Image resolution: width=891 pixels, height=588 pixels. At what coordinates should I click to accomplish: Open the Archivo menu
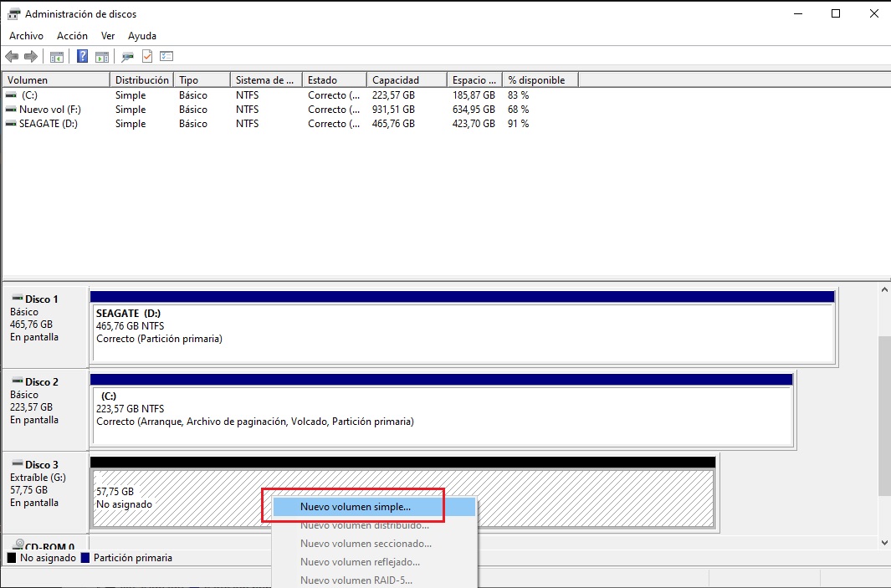coord(26,36)
